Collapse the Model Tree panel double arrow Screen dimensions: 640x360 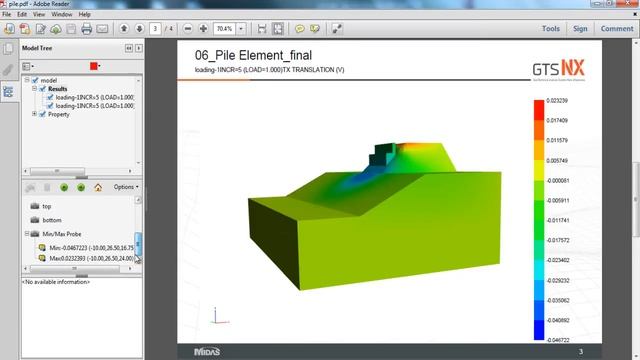[129, 48]
